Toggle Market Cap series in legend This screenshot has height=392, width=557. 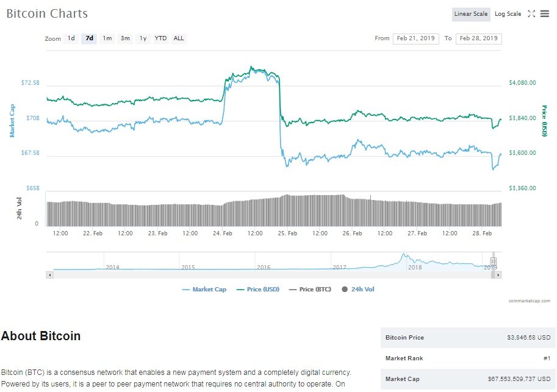(x=204, y=290)
